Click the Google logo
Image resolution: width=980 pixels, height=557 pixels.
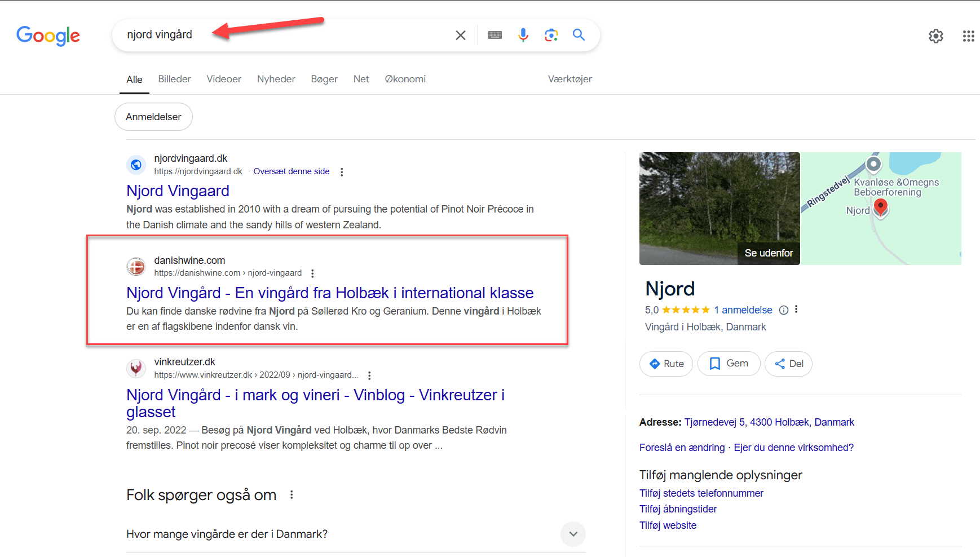(x=48, y=36)
